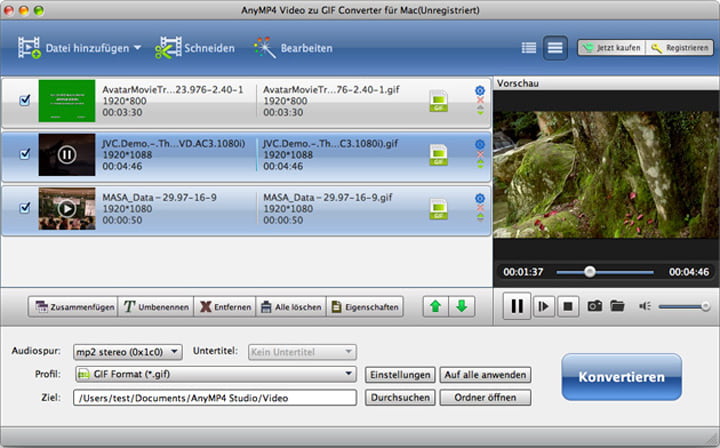Click the Jetzt kaufen button

612,48
